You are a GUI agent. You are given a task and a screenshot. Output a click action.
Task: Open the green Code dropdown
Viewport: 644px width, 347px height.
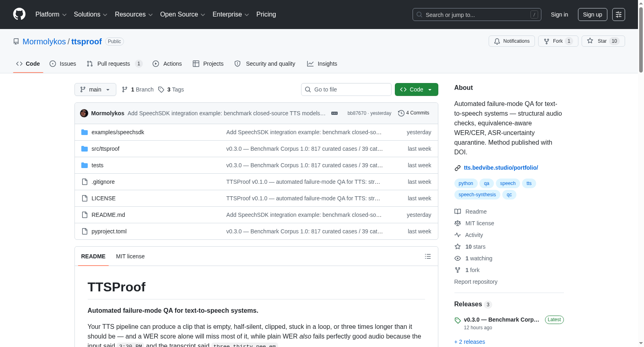click(417, 89)
